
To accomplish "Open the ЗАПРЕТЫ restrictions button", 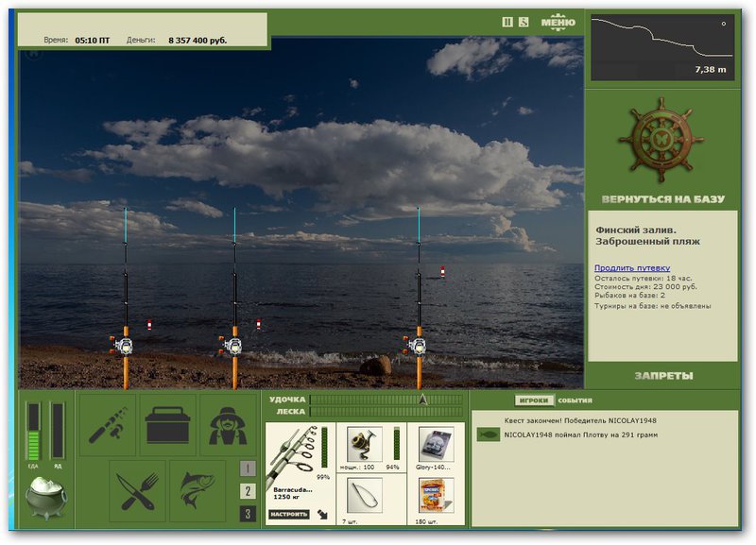I will (663, 375).
